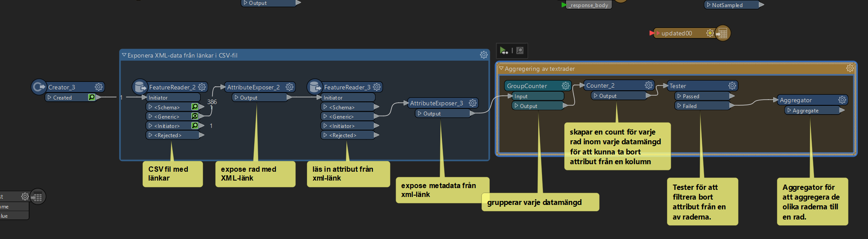868x239 pixels.
Task: Click the Run To This bookmark icon
Action: (504, 50)
